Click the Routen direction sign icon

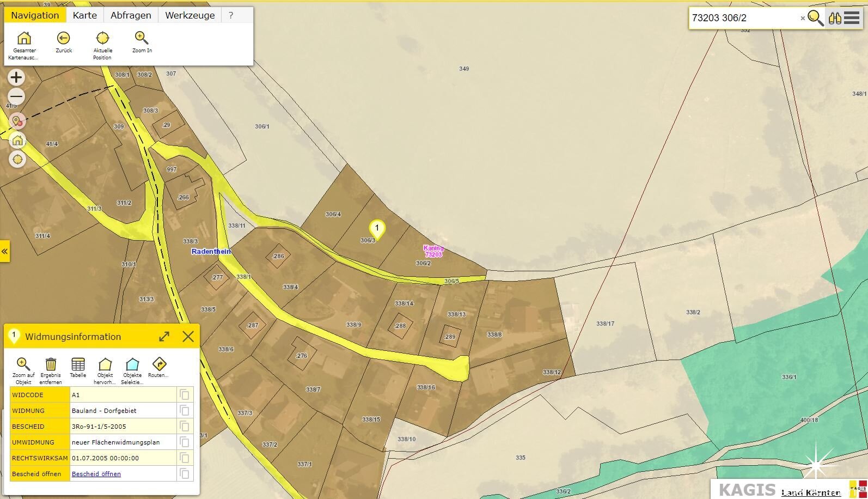(x=159, y=364)
